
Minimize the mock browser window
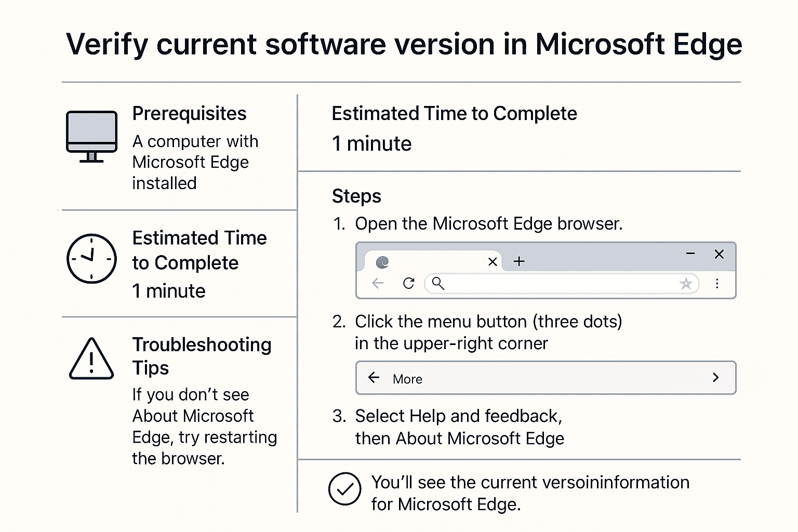tap(690, 254)
